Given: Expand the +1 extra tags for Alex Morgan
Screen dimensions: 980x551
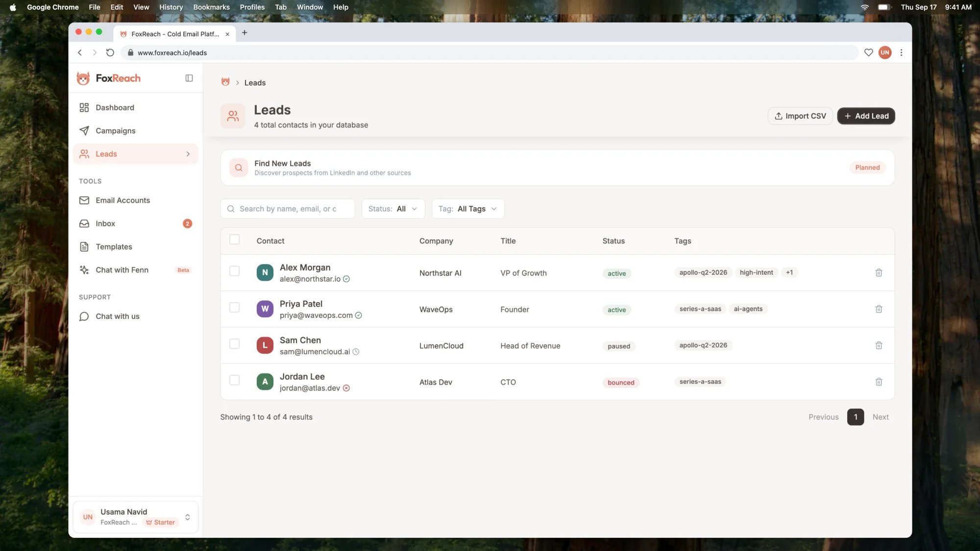Looking at the screenshot, I should (x=789, y=273).
